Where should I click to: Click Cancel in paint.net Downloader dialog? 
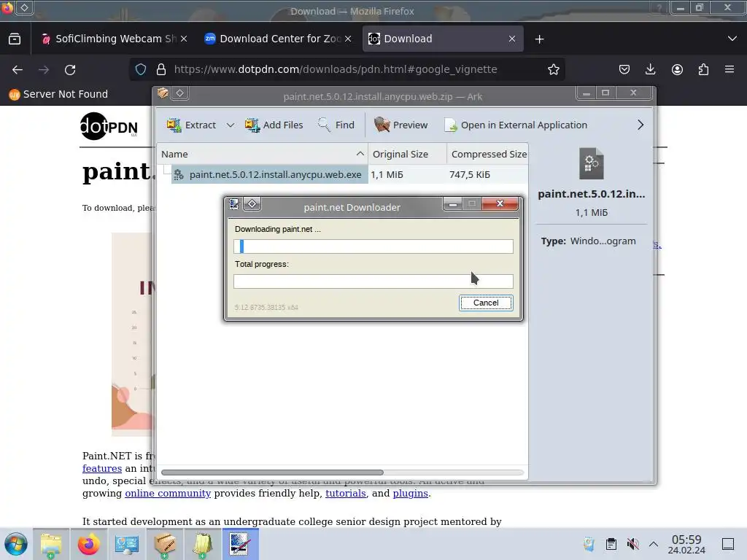(x=485, y=303)
